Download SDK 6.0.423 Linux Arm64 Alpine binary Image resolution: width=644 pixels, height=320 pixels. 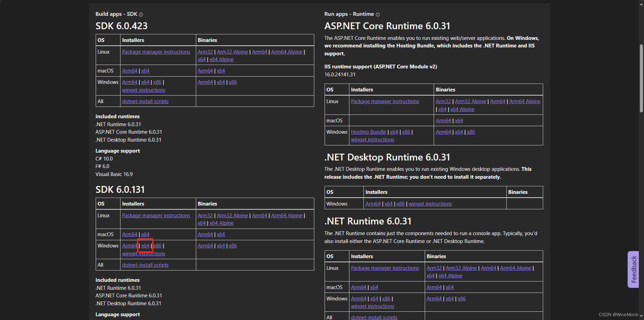pyautogui.click(x=287, y=52)
